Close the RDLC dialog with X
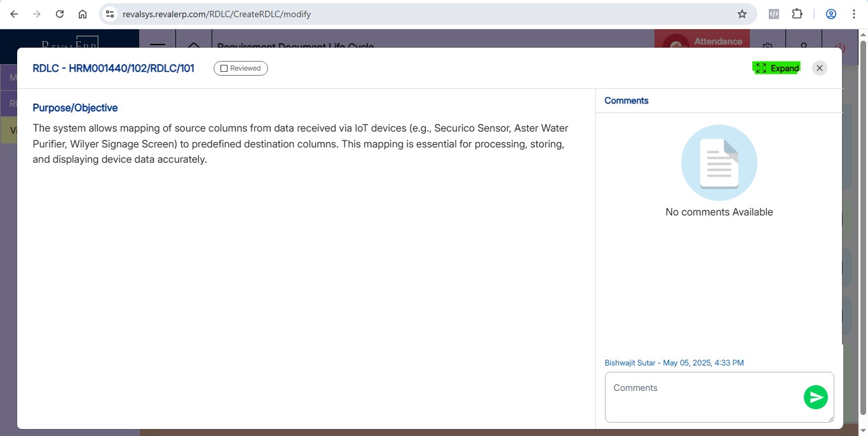This screenshot has height=436, width=868. click(820, 68)
